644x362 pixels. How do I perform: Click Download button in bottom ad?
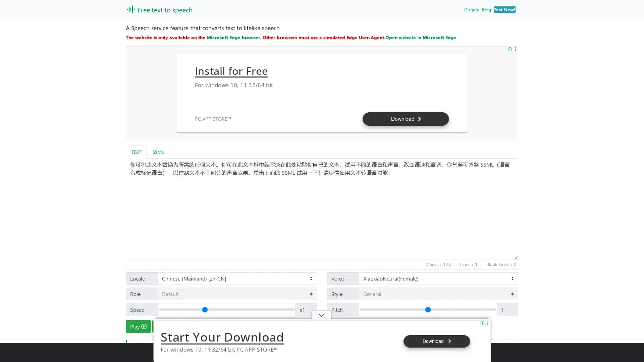(x=437, y=341)
